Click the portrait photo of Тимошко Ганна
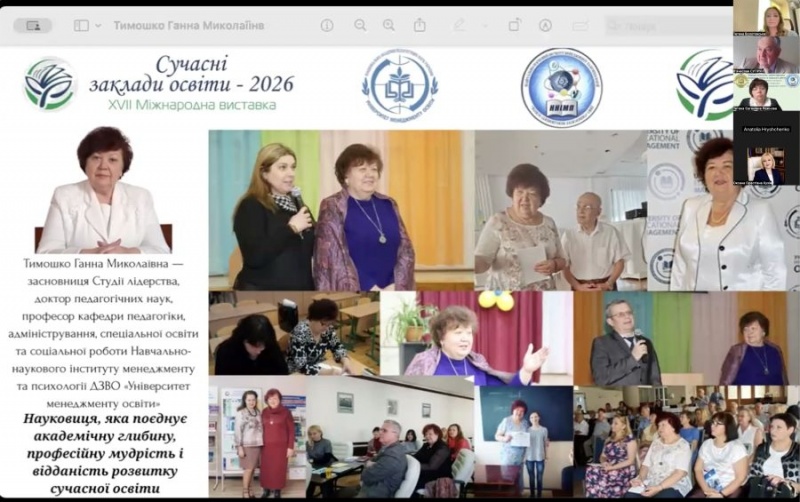The image size is (800, 502). tap(103, 190)
